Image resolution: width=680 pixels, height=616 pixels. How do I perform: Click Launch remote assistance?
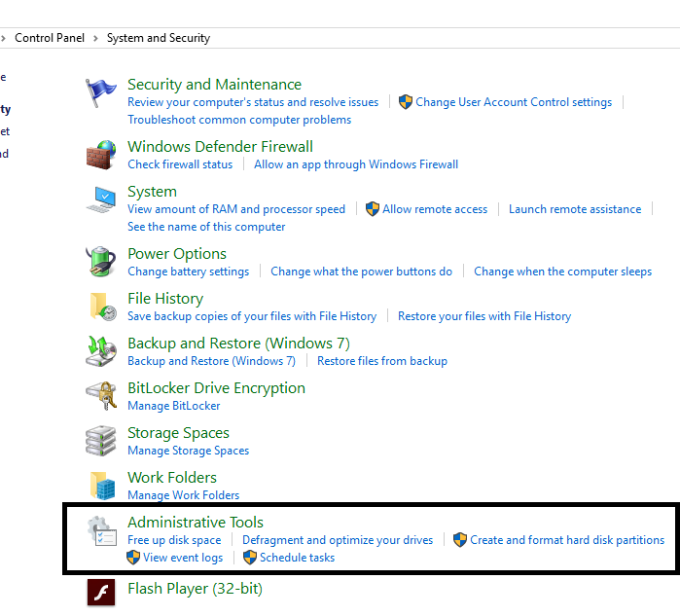[x=575, y=209]
